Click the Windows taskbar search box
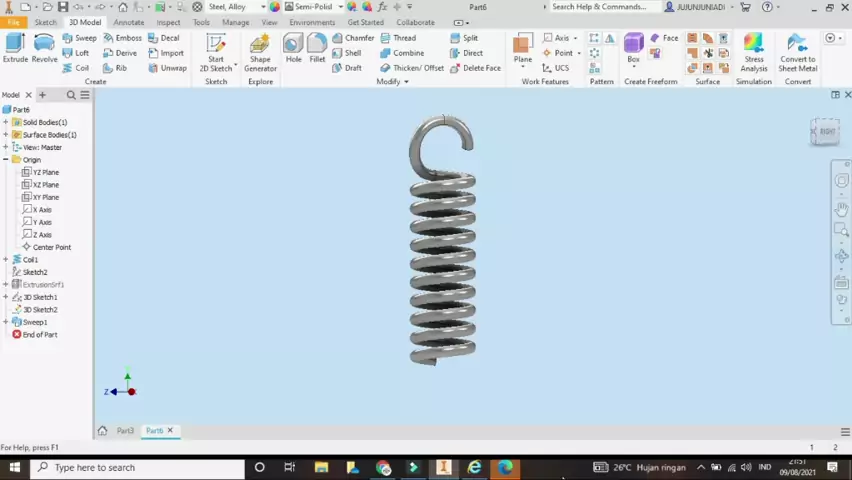This screenshot has width=852, height=480. (140, 467)
